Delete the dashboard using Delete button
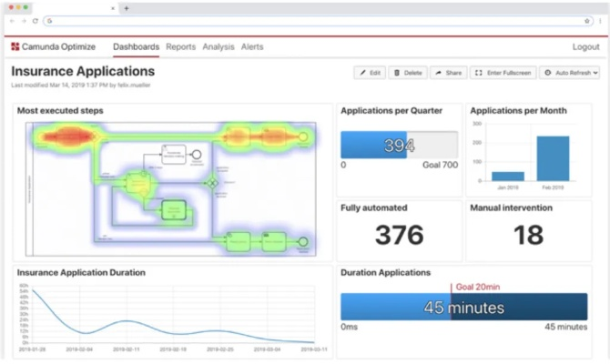The height and width of the screenshot is (364, 610). 407,73
